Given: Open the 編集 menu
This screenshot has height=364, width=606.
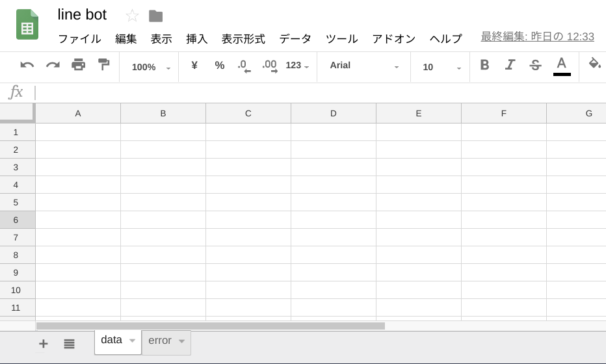Looking at the screenshot, I should point(126,38).
